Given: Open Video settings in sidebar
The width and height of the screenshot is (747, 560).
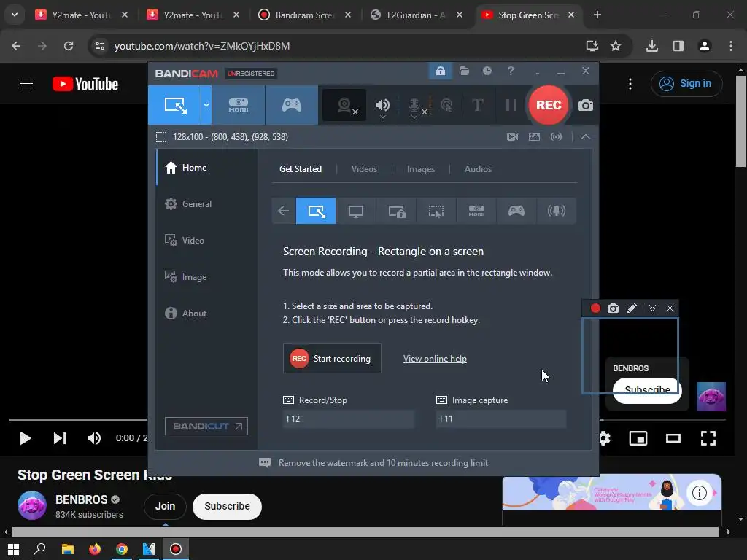Looking at the screenshot, I should (206, 241).
